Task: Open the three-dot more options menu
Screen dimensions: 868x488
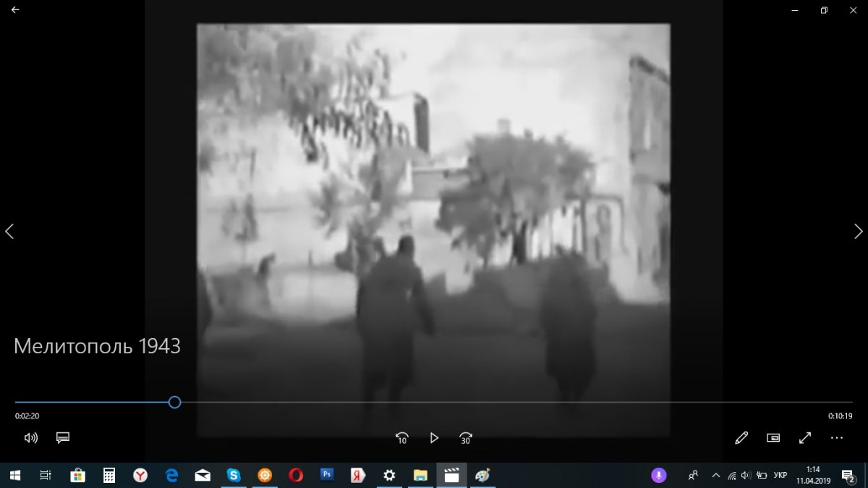Action: point(837,438)
